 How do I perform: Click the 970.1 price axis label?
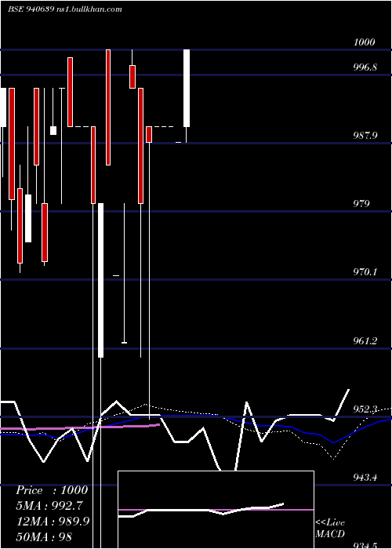[x=365, y=271]
